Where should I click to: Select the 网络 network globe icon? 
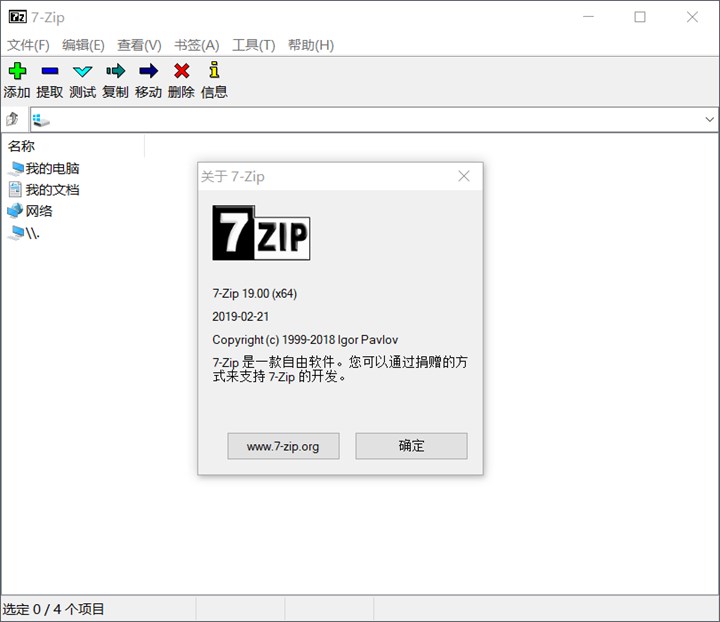(x=15, y=211)
